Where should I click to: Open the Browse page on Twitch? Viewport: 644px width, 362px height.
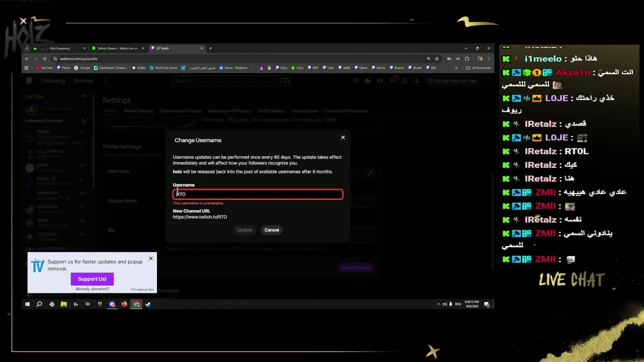[84, 81]
